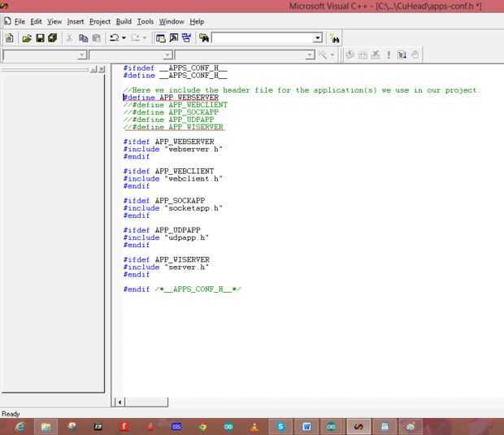This screenshot has height=435, width=504.
Task: Toggle the Workspace window toolbar icon
Action: click(161, 38)
